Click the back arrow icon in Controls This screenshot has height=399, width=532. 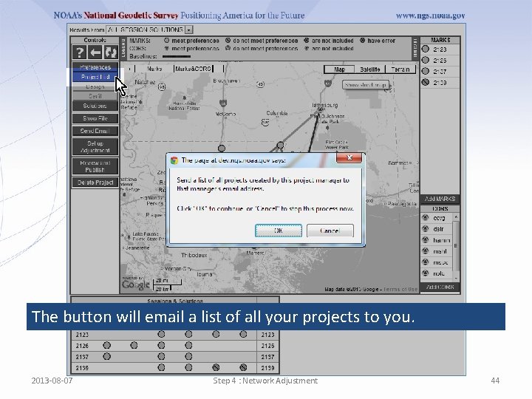coord(95,52)
